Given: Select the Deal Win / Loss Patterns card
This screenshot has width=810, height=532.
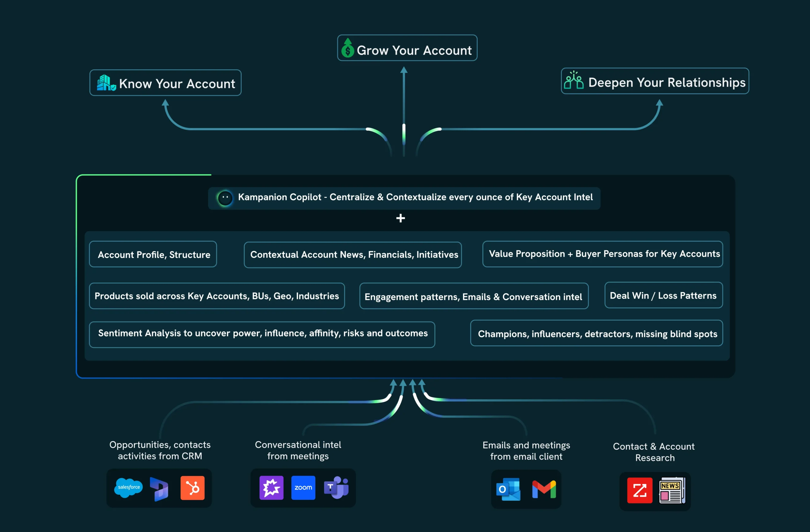Looking at the screenshot, I should [663, 295].
